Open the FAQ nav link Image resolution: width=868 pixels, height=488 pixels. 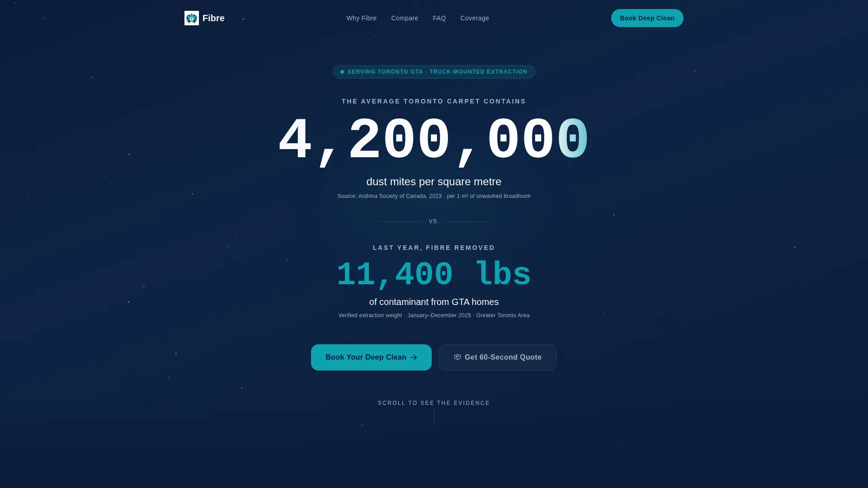click(439, 18)
